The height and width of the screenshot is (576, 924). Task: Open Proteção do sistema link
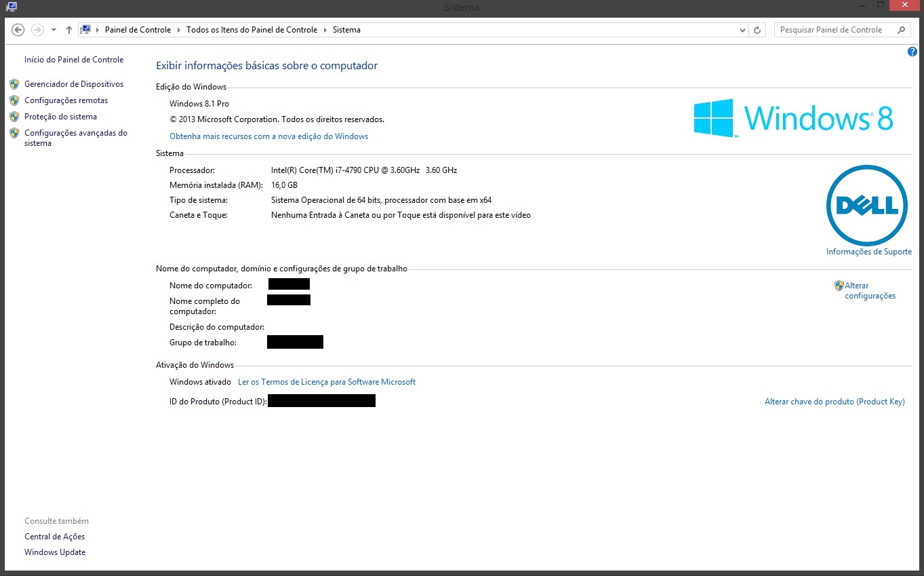pyautogui.click(x=60, y=117)
